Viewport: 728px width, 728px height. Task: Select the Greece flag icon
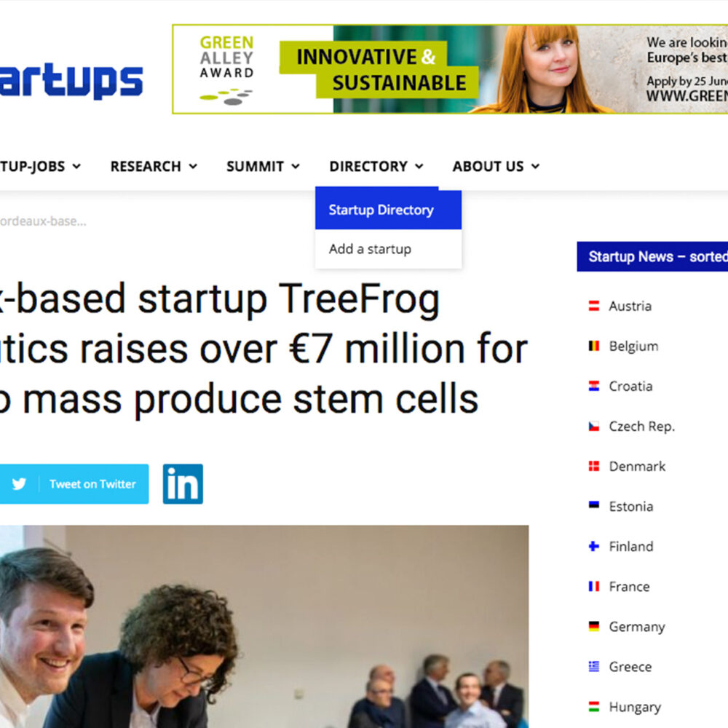[594, 666]
